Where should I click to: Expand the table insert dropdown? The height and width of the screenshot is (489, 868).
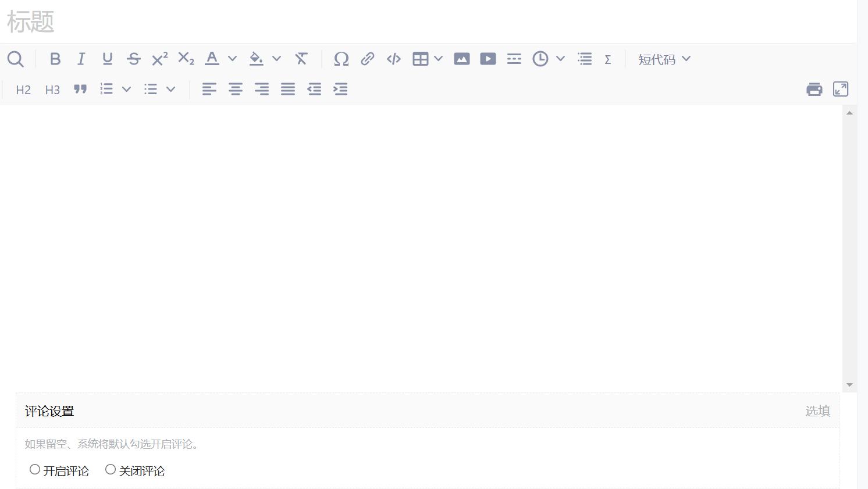[x=439, y=59]
